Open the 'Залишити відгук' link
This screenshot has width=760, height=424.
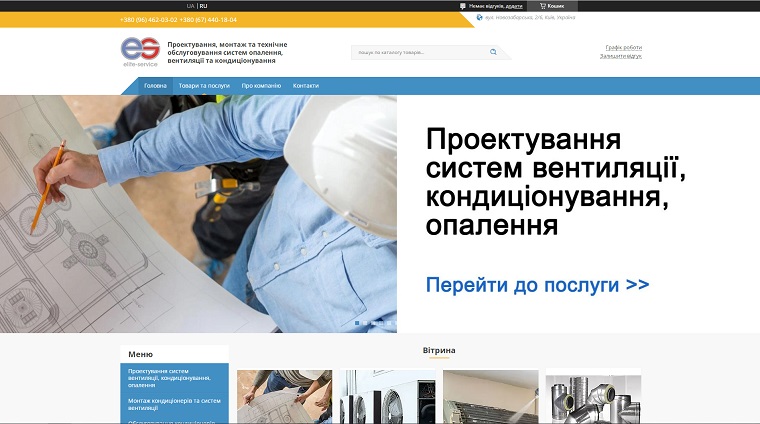coord(620,56)
